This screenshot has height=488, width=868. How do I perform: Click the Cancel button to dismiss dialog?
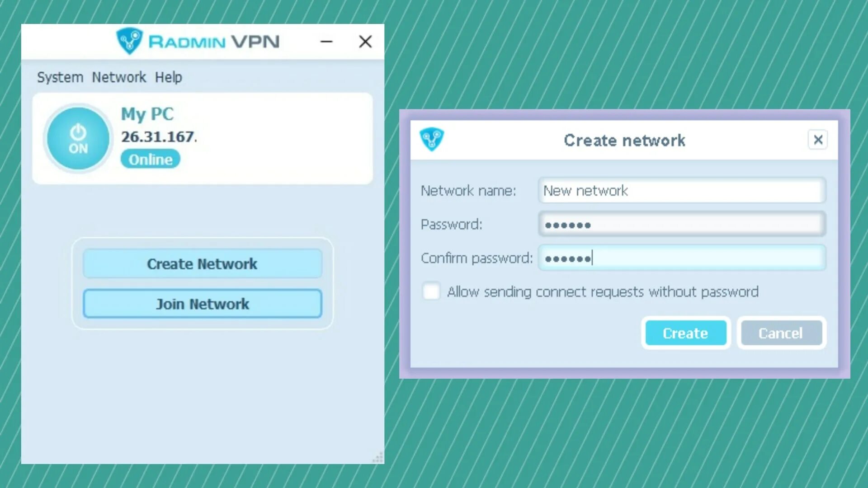click(x=780, y=333)
